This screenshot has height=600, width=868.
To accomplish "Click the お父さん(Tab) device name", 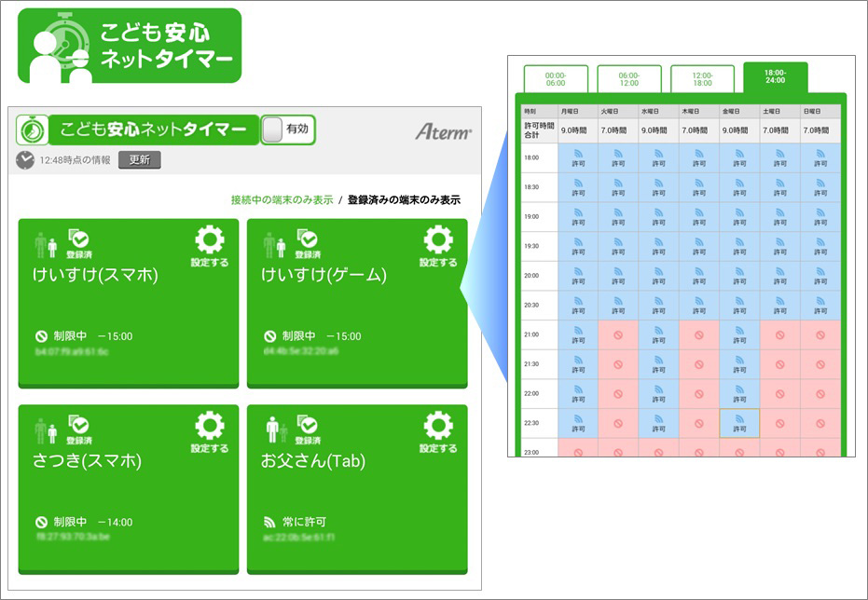I will (x=313, y=460).
